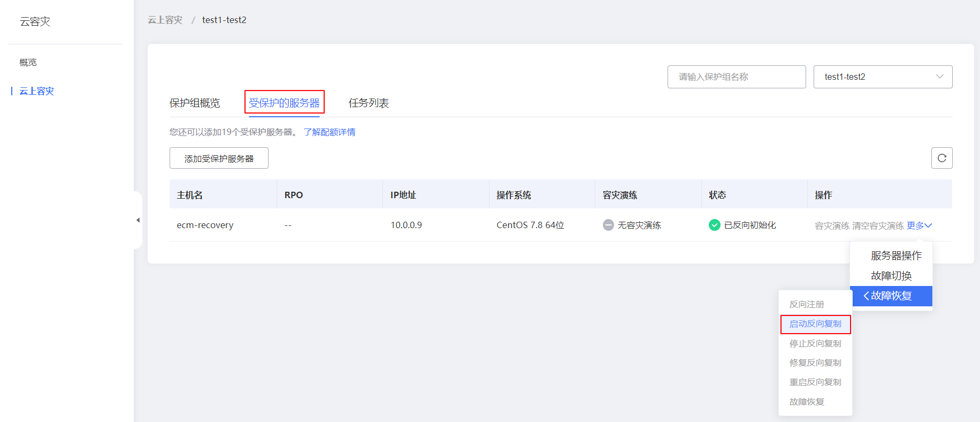
Task: Select 服务器操作 in the more menu
Action: tap(896, 255)
